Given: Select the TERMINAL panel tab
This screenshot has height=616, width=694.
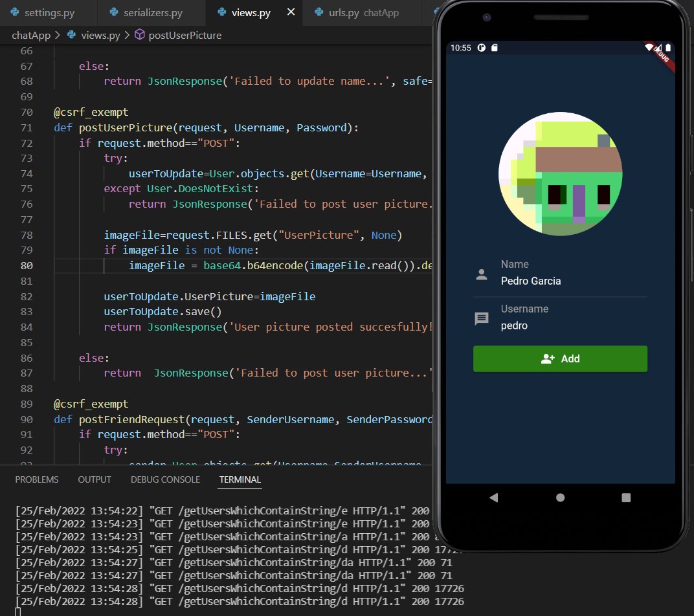Looking at the screenshot, I should [x=240, y=479].
